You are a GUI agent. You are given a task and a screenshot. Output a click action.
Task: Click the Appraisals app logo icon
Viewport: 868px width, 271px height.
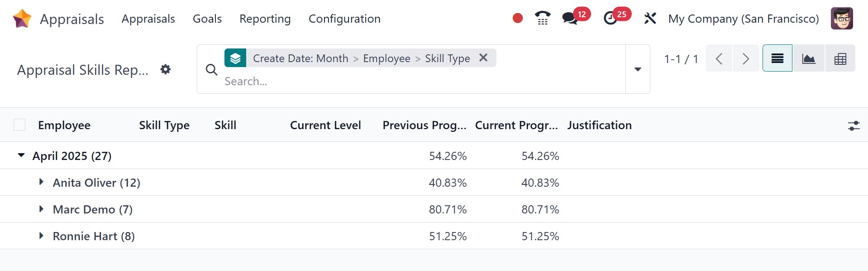click(22, 19)
